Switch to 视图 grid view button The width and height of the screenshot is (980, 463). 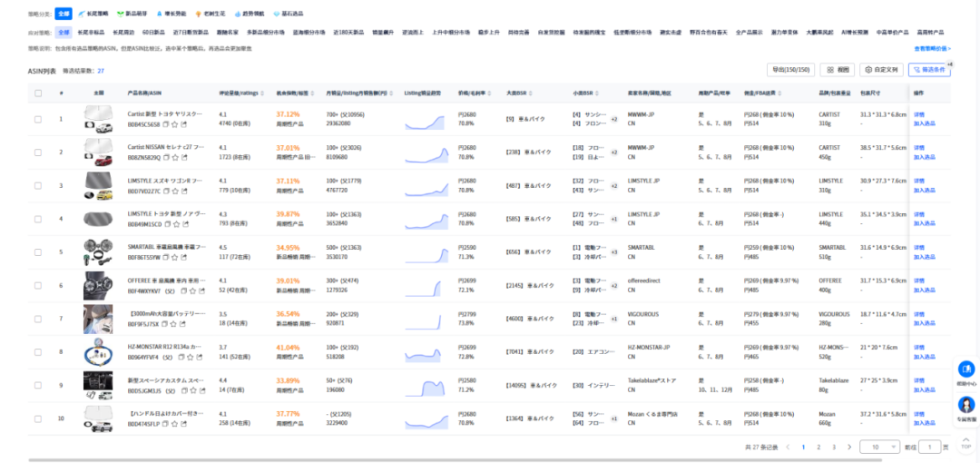838,70
